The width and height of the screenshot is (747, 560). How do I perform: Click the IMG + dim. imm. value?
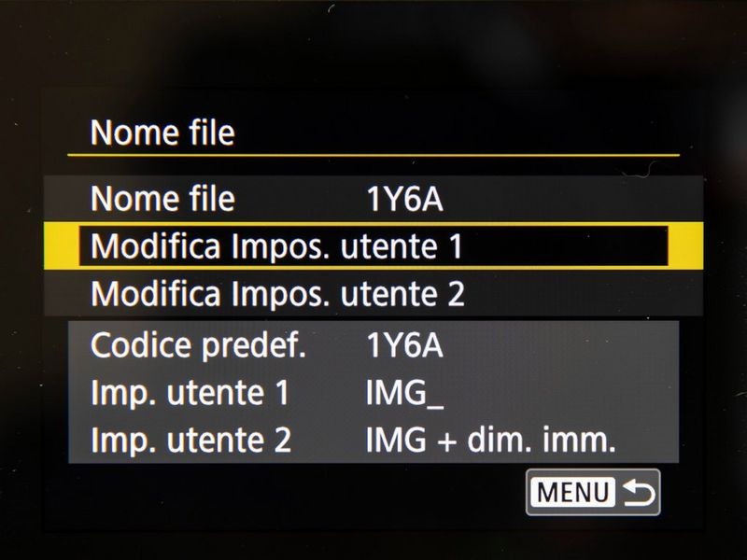click(490, 441)
